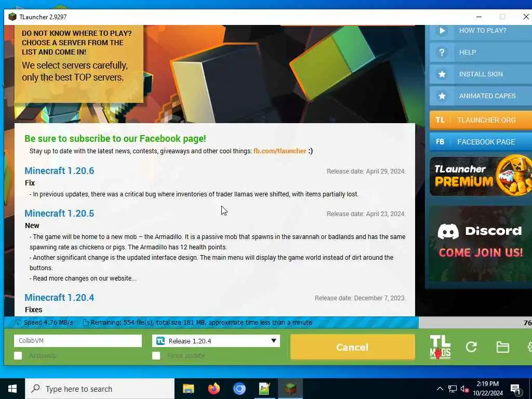Click the muted volume tray icon
This screenshot has height=399, width=532.
(465, 389)
